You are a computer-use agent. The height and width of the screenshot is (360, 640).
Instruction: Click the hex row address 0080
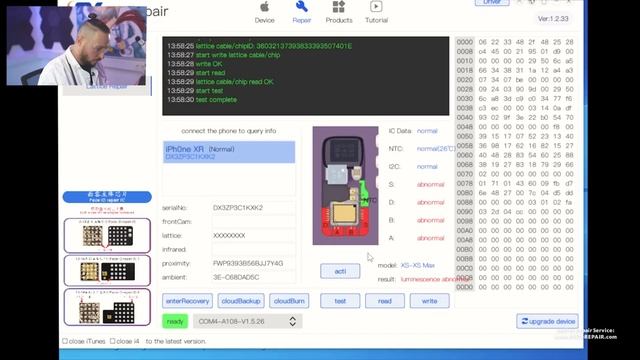tap(464, 193)
